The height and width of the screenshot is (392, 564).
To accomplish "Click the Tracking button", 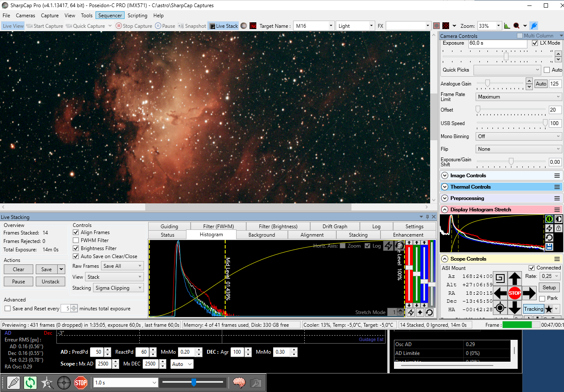I will click(x=533, y=309).
